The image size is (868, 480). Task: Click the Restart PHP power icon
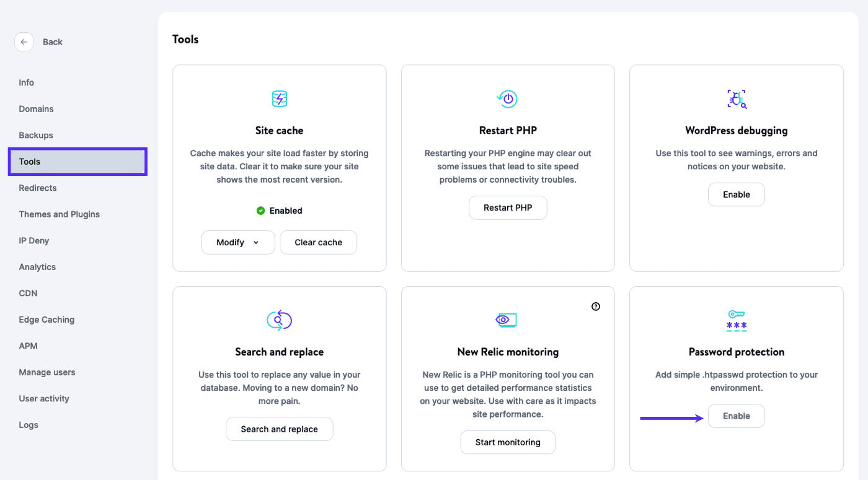pyautogui.click(x=507, y=98)
